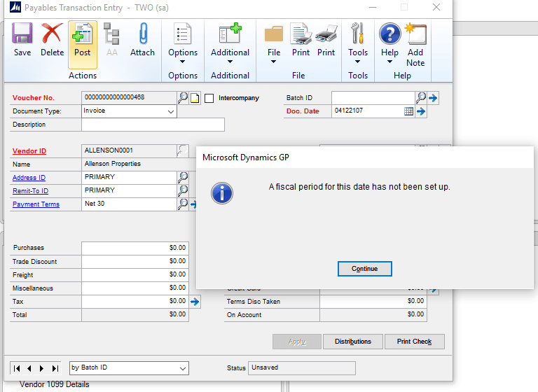Click the Tax expansion arrow
This screenshot has width=538, height=392.
pos(195,302)
